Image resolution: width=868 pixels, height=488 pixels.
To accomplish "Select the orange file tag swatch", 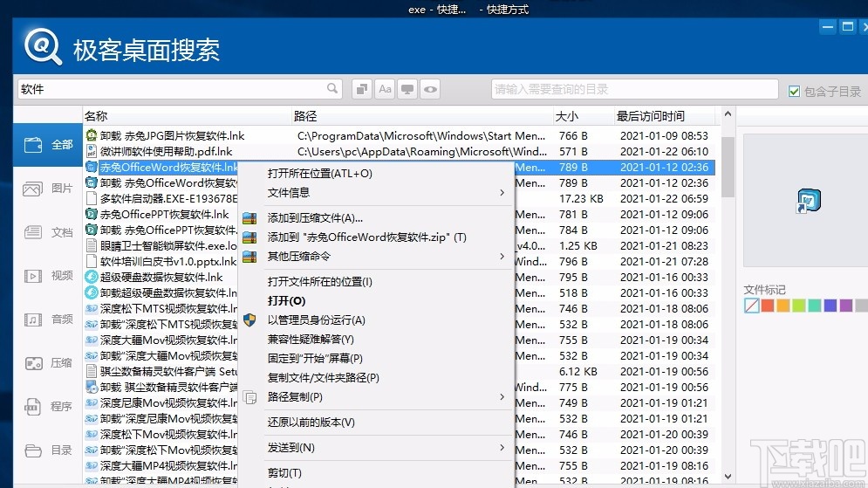I will tap(783, 306).
